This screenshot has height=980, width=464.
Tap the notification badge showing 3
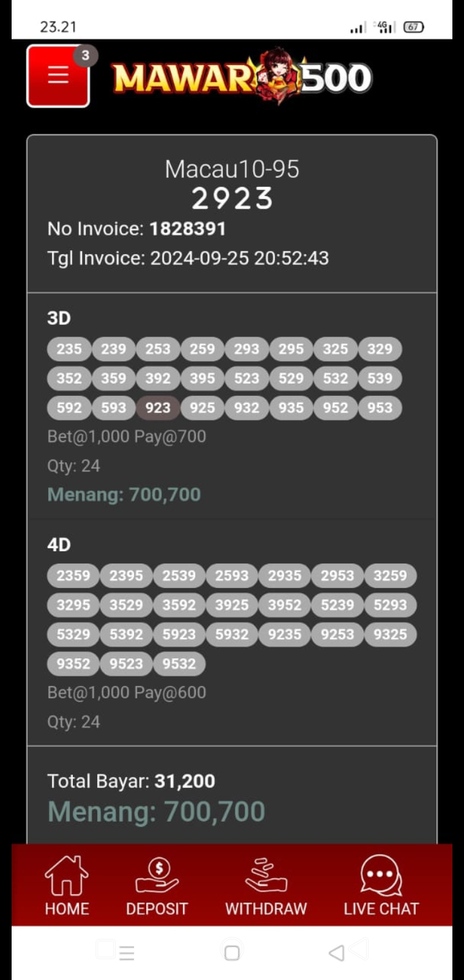[85, 55]
